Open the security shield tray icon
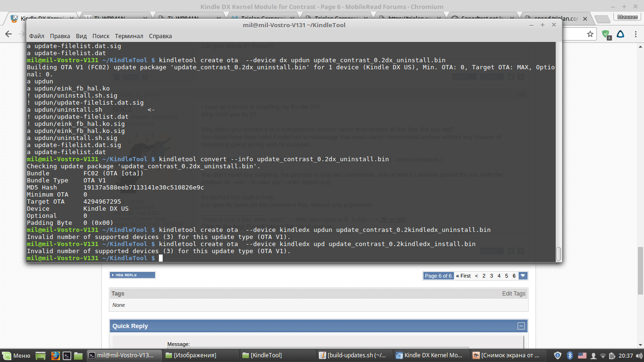The image size is (644, 362). [558, 355]
